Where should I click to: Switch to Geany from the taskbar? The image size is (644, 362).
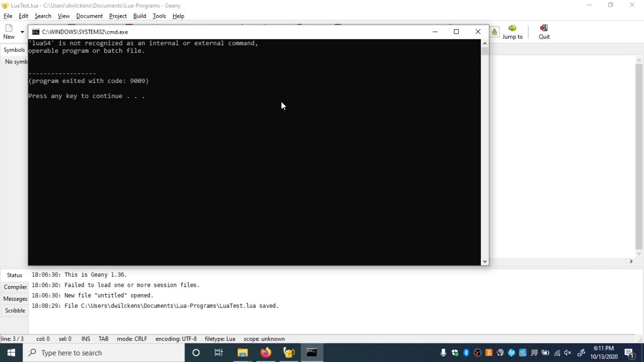pos(289,353)
